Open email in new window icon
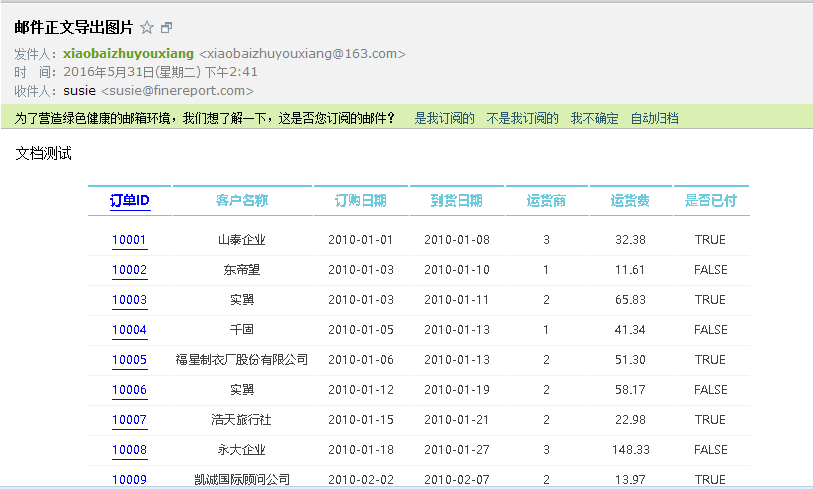Screen dimensions: 813x489 [166, 27]
